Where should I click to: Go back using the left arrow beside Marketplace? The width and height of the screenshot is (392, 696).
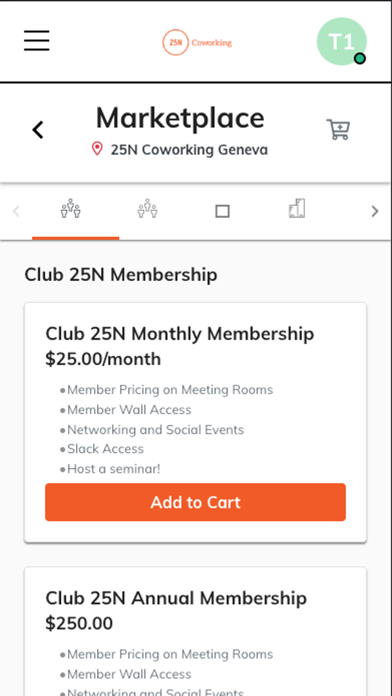pos(38,130)
